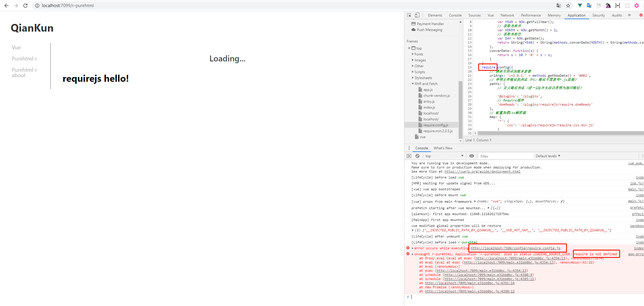Click the translate page icon in address bar

click(559, 6)
